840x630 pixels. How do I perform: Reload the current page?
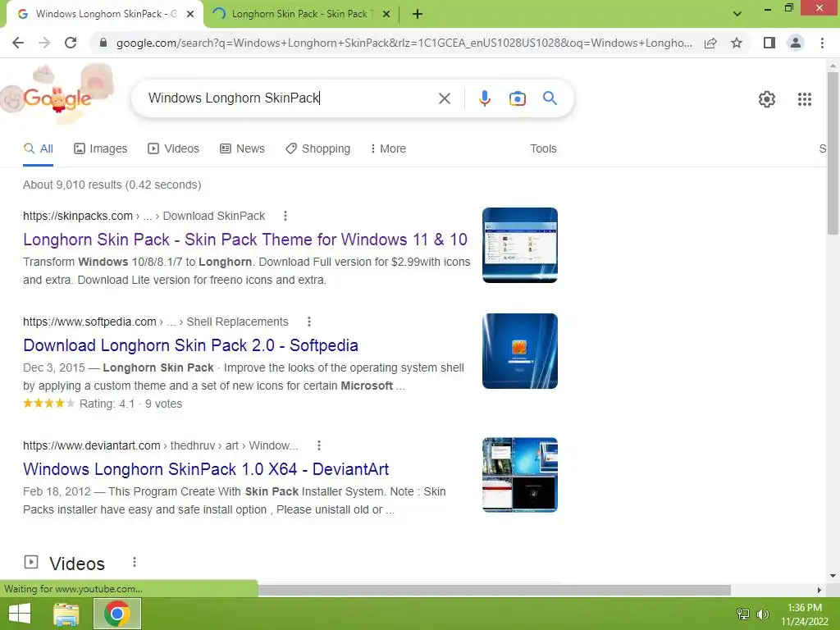[x=71, y=43]
